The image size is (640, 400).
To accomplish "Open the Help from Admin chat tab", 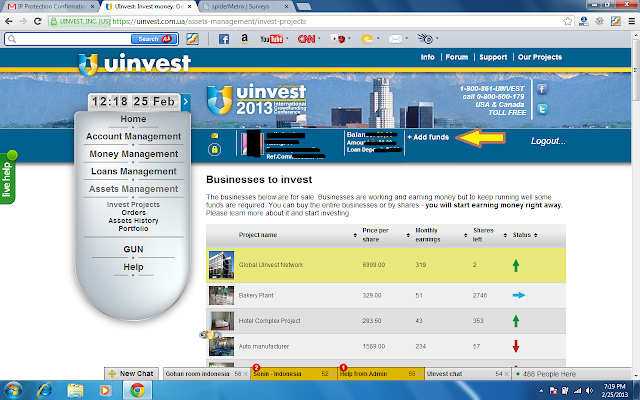I will [381, 373].
